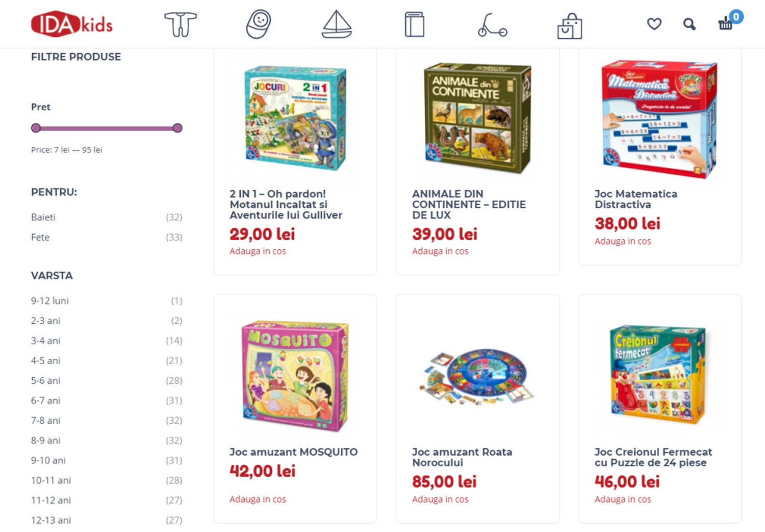Screen dimensions: 765x532
Task: Add Joc amuzant MOSQUITO to cart
Action: click(258, 499)
